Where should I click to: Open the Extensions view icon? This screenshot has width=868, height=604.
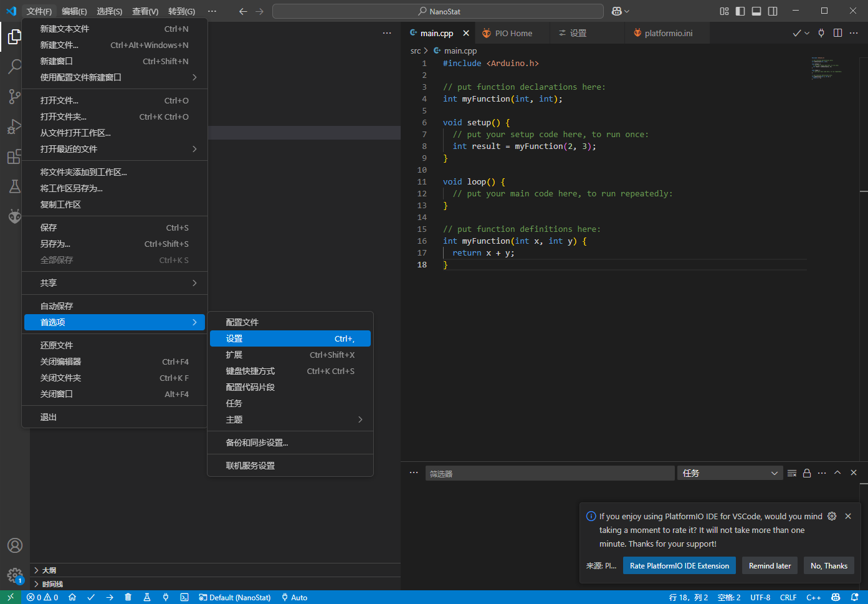tap(14, 156)
